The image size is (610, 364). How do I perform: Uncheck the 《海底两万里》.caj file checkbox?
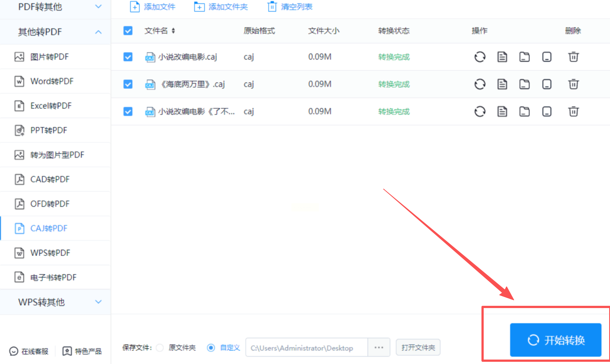[128, 84]
